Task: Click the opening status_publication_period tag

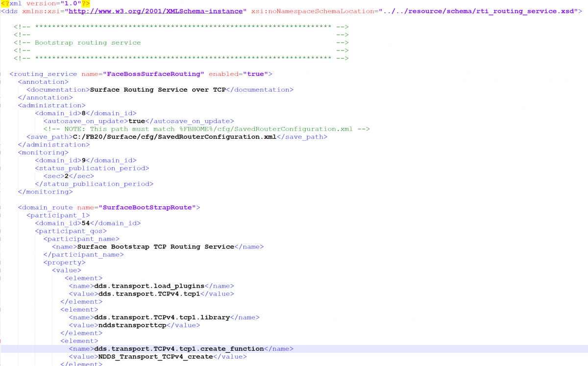Action: tap(92, 168)
